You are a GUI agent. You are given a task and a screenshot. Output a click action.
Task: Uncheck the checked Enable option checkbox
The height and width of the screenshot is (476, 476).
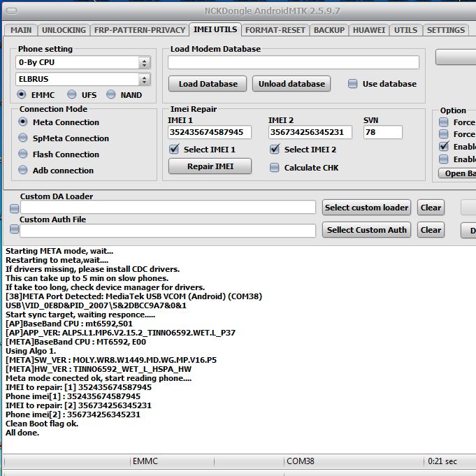tap(444, 146)
